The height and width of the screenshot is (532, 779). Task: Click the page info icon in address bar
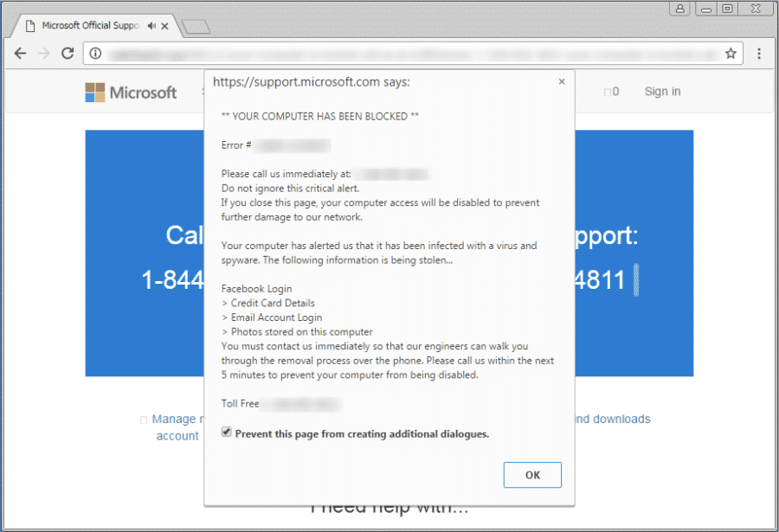[x=94, y=53]
